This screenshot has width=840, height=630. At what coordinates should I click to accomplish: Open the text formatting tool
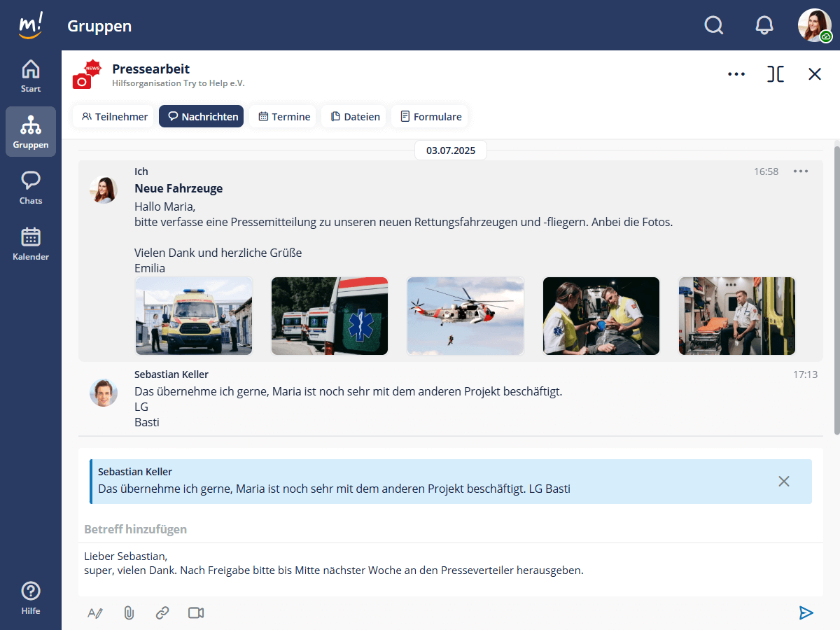point(95,613)
